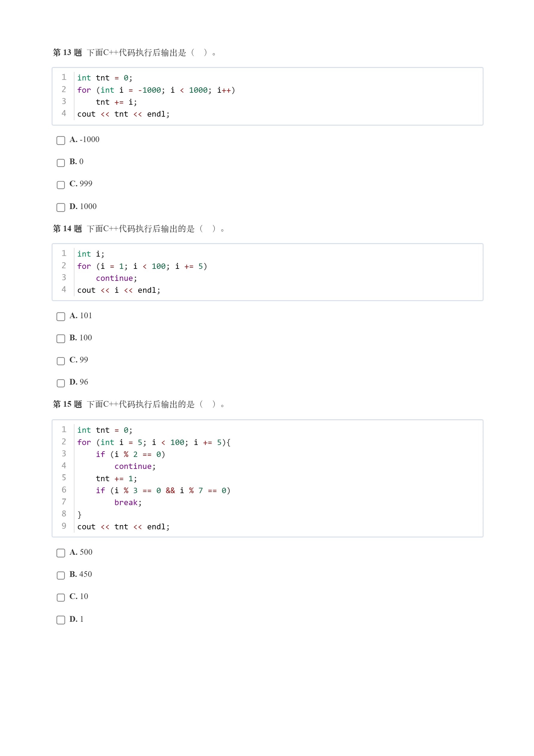Check option A. -1000 for question 13
The height and width of the screenshot is (756, 534).
pos(61,141)
